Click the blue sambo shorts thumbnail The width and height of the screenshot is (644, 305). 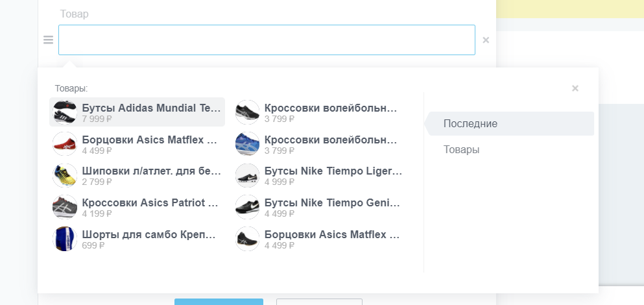[65, 238]
